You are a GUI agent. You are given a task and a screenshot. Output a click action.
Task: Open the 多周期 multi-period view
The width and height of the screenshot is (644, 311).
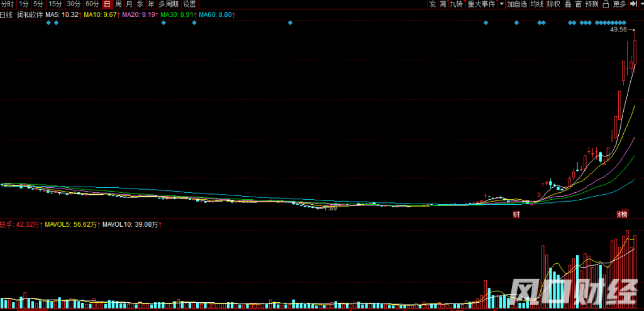[x=169, y=4]
